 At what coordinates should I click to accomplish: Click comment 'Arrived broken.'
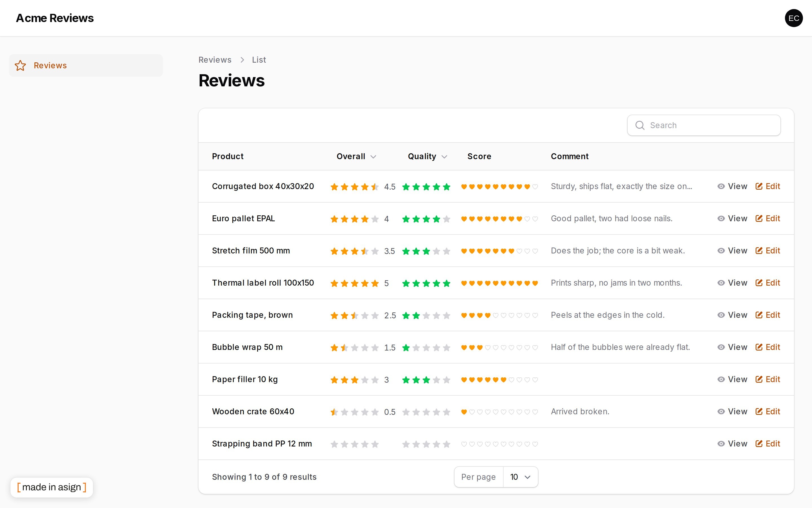point(580,411)
